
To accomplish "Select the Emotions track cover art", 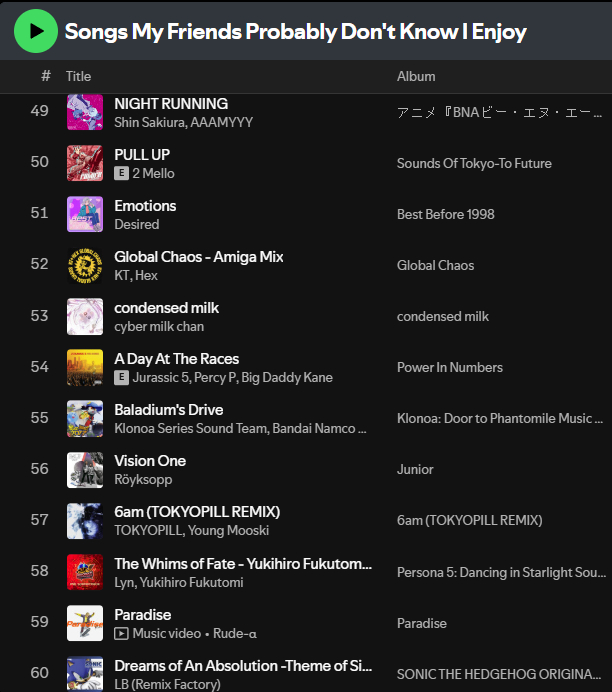I will coord(85,214).
